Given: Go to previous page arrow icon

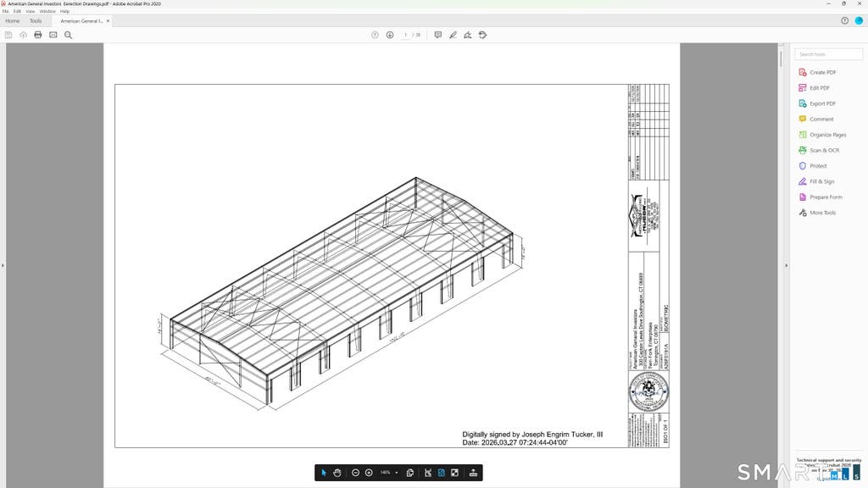Looking at the screenshot, I should (375, 35).
